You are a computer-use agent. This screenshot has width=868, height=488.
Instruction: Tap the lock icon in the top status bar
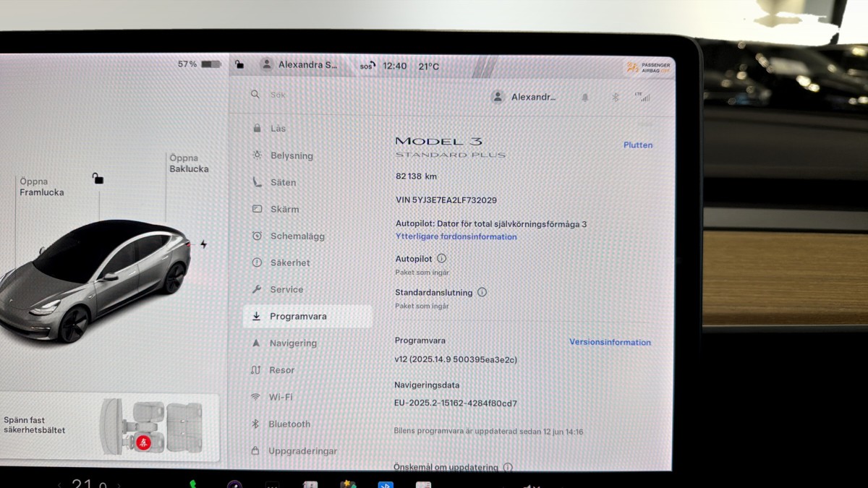pyautogui.click(x=239, y=64)
